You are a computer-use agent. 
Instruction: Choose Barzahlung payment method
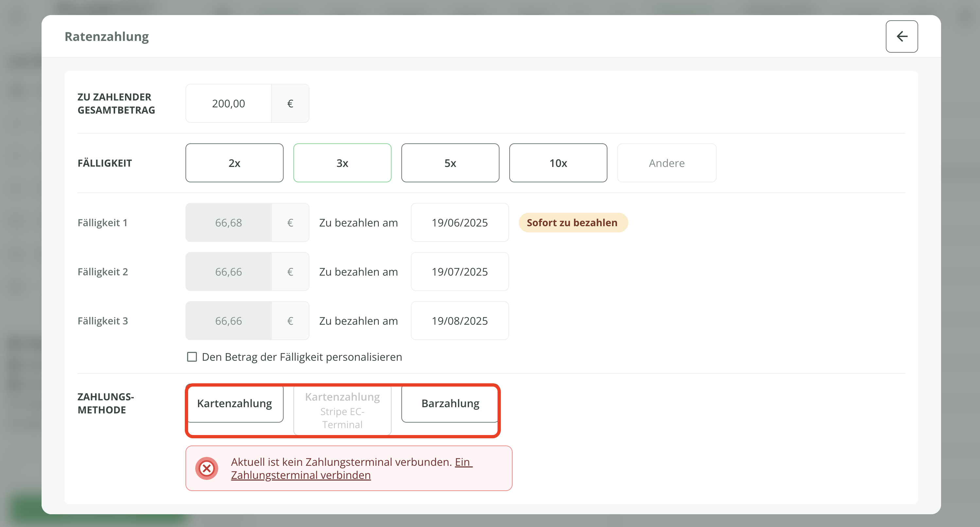click(450, 403)
